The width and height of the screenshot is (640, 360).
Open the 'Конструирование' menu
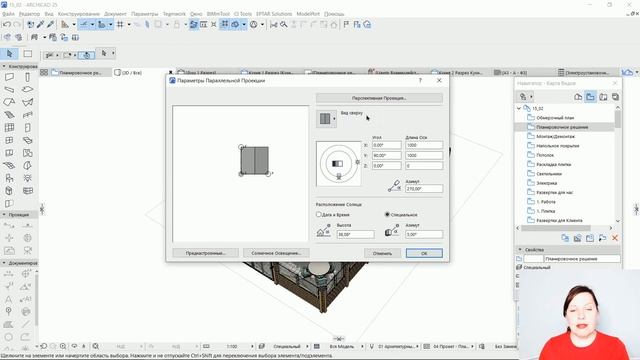coord(79,14)
